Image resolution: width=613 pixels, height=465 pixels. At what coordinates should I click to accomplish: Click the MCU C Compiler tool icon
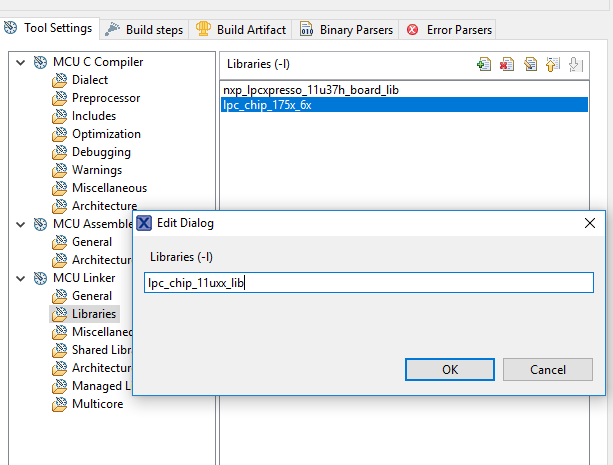click(x=40, y=62)
